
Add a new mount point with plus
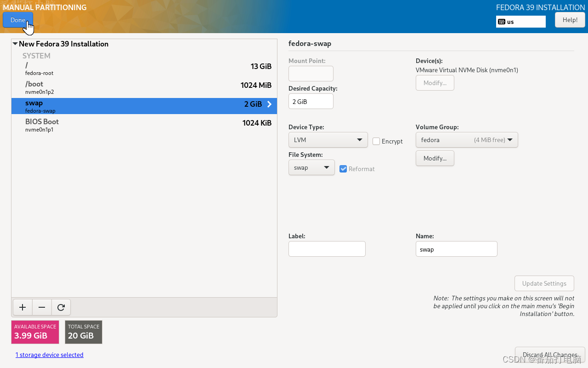23,307
